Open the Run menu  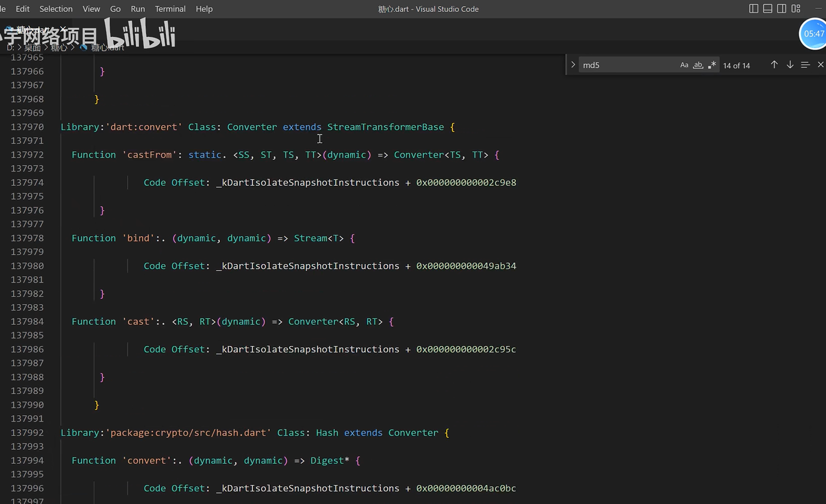coord(137,8)
